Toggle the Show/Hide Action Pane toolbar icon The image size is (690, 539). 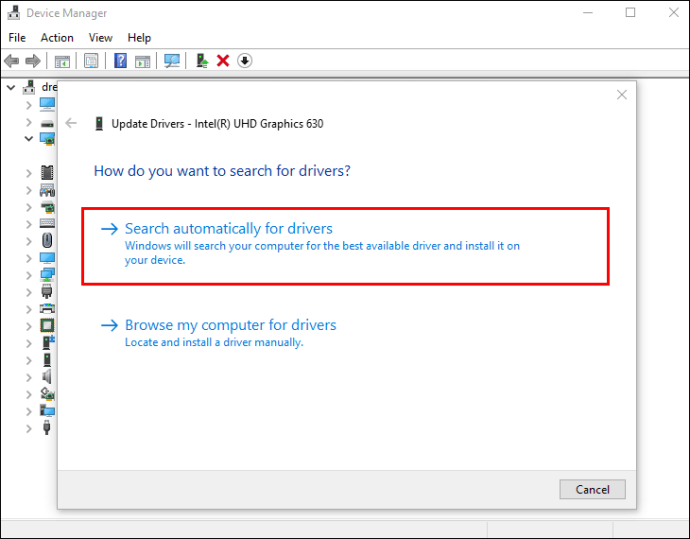(142, 61)
